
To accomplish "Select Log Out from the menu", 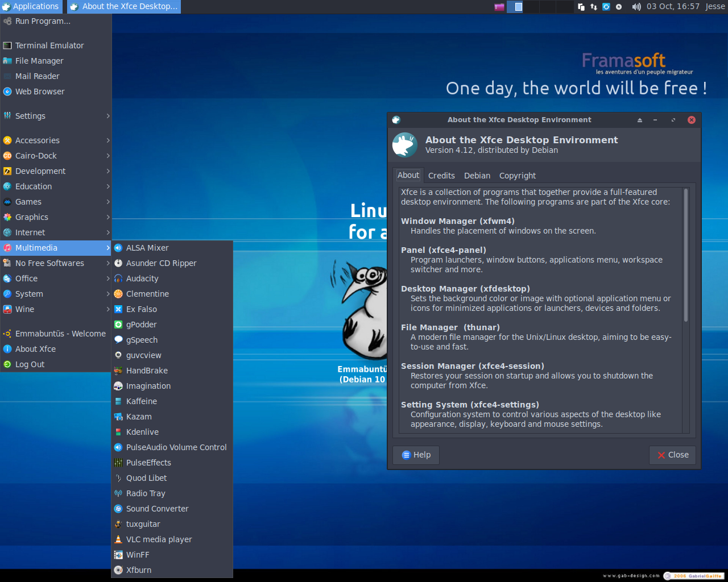I will (x=56, y=364).
